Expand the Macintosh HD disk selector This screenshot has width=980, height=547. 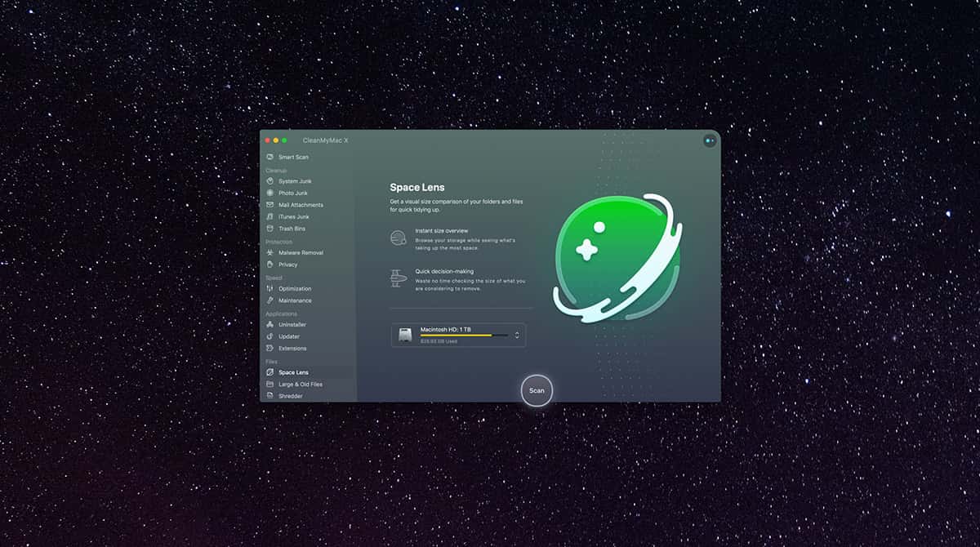pos(458,336)
